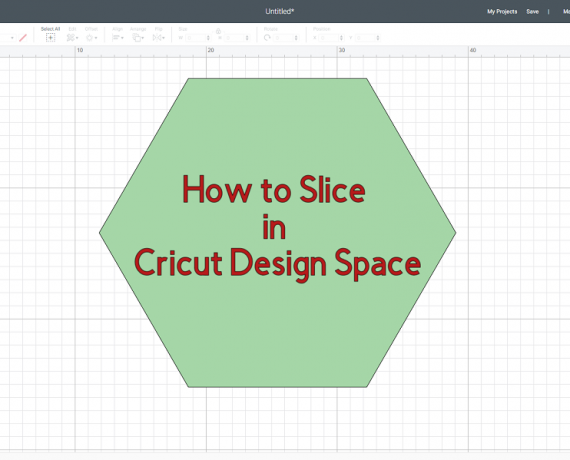Screen dimensions: 570x460
Task: Expand the Edit dropdown arrow
Action: (77, 38)
